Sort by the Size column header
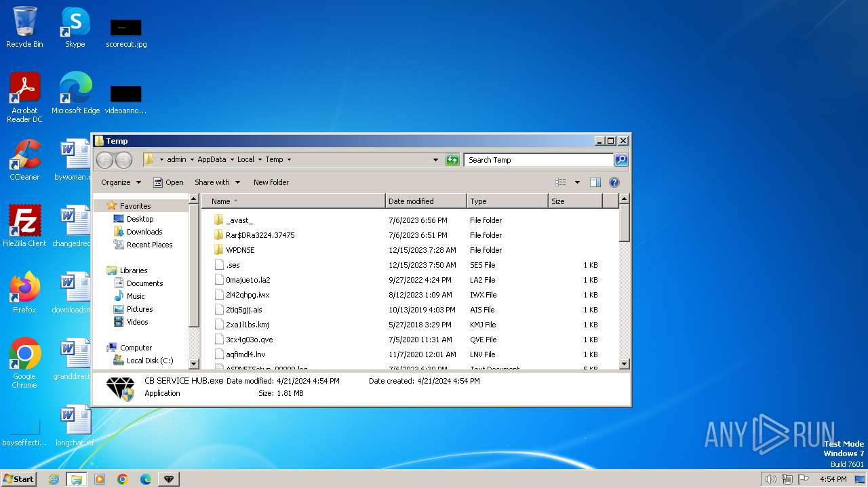868x488 pixels. pyautogui.click(x=575, y=201)
